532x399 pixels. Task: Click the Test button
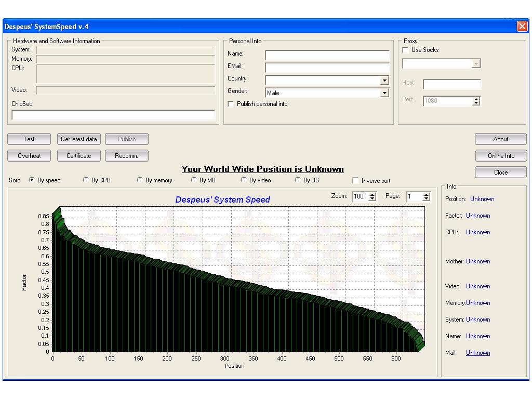coord(29,139)
